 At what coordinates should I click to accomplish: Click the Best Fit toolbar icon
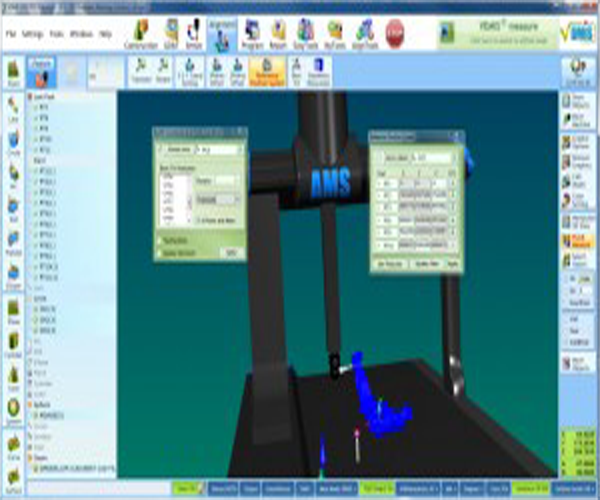click(x=297, y=72)
